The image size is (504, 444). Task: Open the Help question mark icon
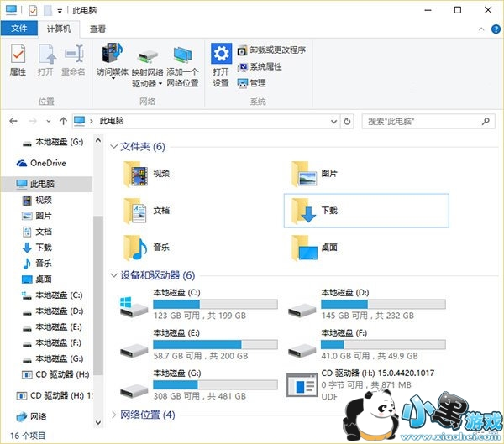496,29
